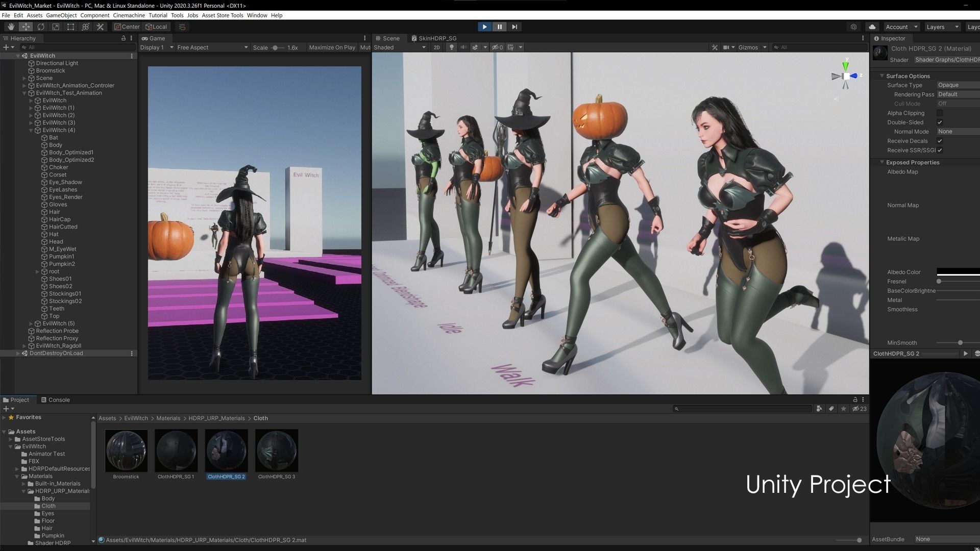Select the ClothHDPR_SG 3 material thumbnail
Viewport: 980px width, 551px height.
click(x=276, y=450)
